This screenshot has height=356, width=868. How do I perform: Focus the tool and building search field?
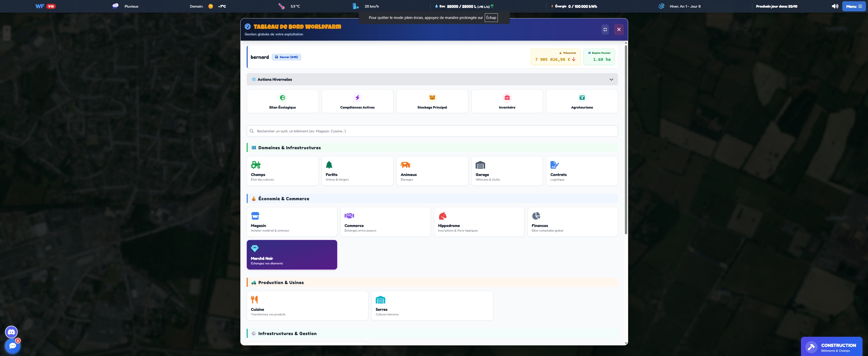(432, 131)
